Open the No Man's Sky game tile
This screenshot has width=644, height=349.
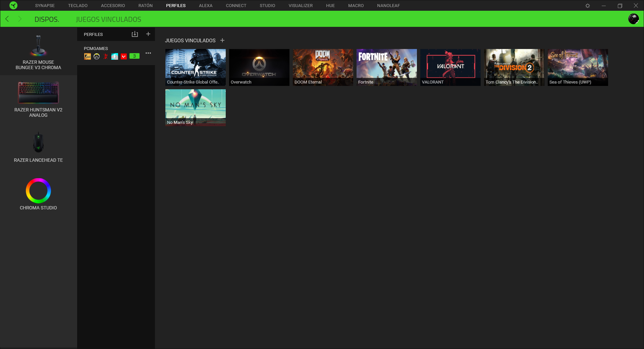pyautogui.click(x=196, y=108)
